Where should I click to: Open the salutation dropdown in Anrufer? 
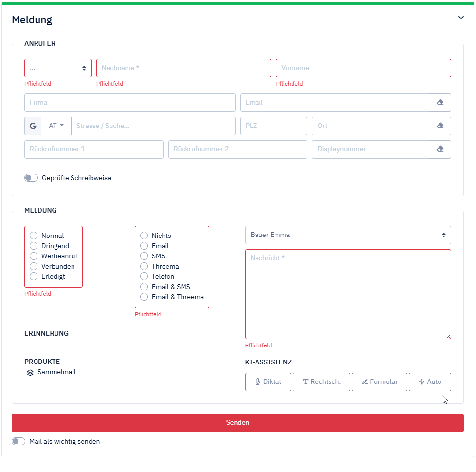pos(58,68)
